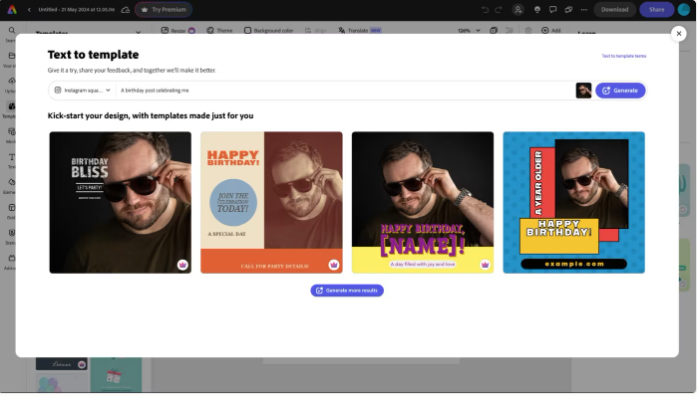Open the Text tool in sidebar
The height and width of the screenshot is (396, 698).
tap(11, 160)
